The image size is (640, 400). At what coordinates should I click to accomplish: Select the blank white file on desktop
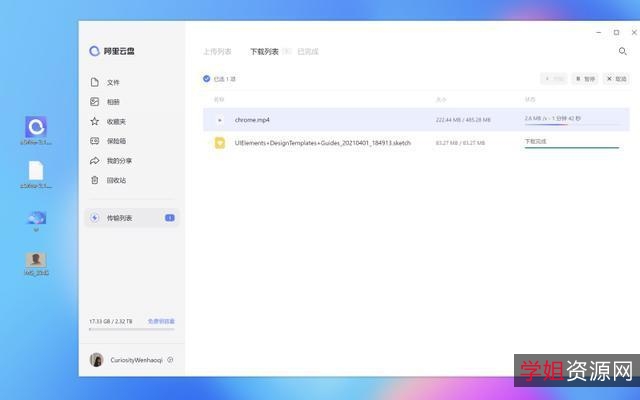pos(36,171)
